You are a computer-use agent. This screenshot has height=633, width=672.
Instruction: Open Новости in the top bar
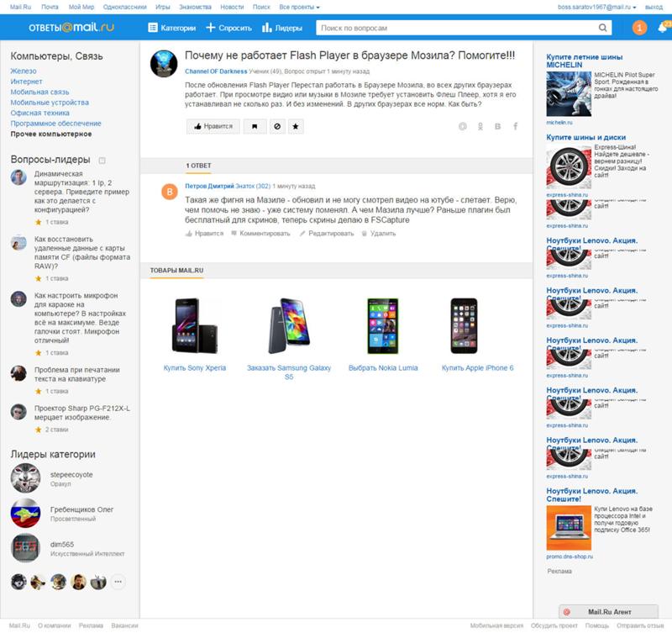(232, 8)
